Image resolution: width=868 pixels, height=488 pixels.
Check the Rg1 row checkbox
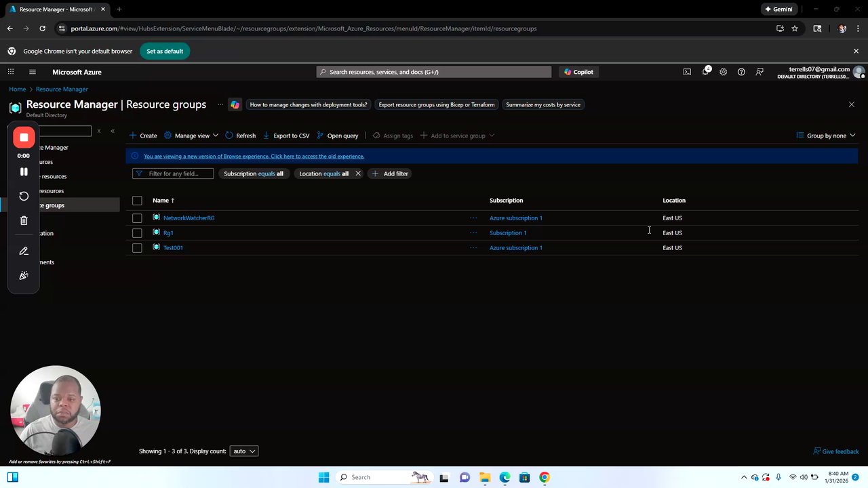137,233
